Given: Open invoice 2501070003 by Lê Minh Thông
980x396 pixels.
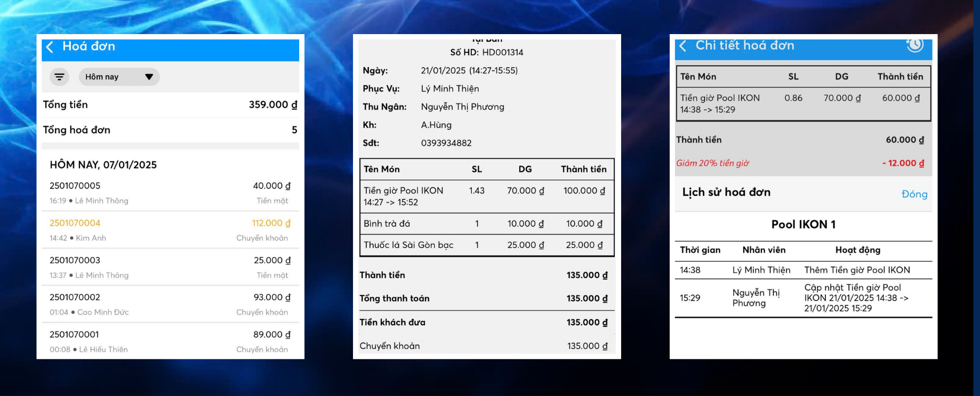Looking at the screenshot, I should pyautogui.click(x=170, y=268).
